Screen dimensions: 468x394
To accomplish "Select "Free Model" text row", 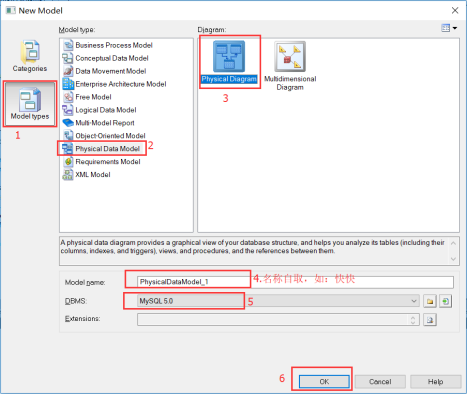I will [x=93, y=97].
